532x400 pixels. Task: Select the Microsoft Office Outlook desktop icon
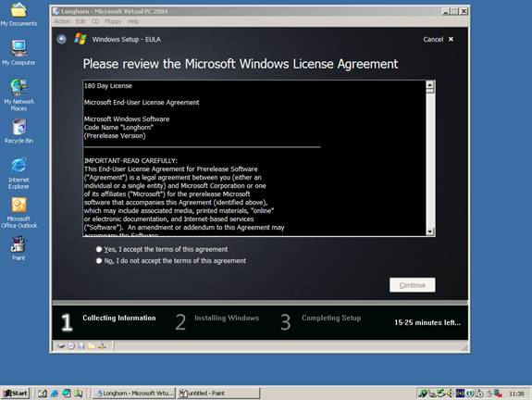19,213
